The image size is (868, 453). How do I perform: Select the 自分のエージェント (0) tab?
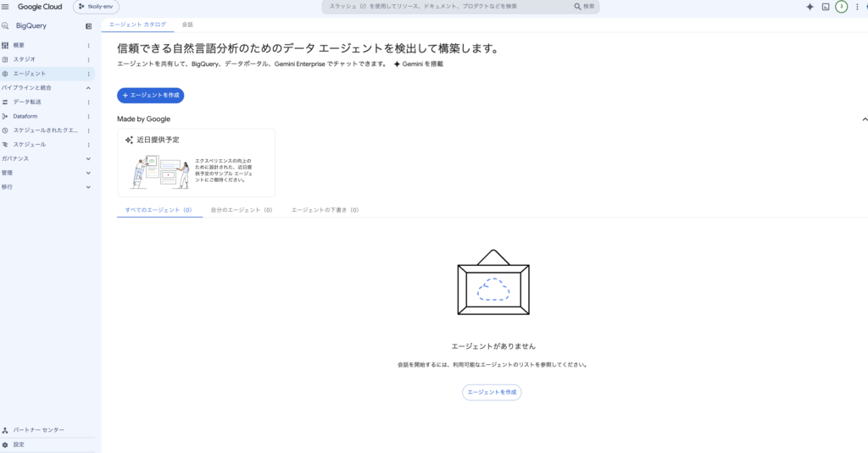(x=242, y=210)
